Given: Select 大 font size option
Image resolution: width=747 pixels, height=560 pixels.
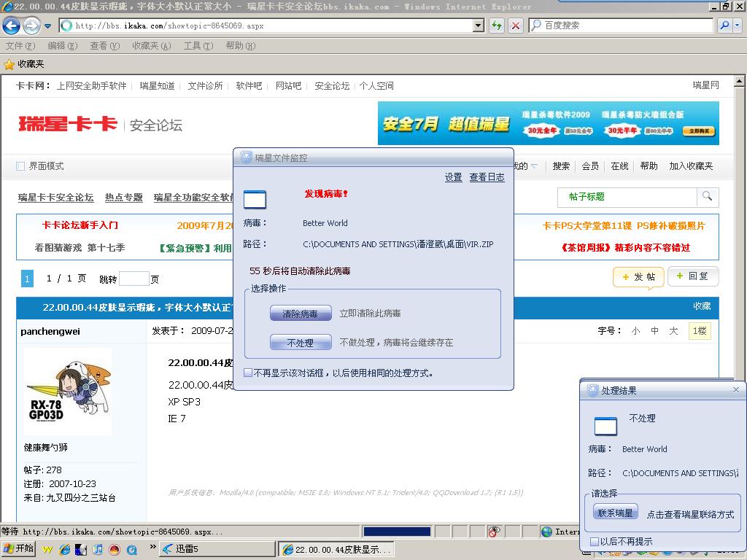Looking at the screenshot, I should 673,331.
